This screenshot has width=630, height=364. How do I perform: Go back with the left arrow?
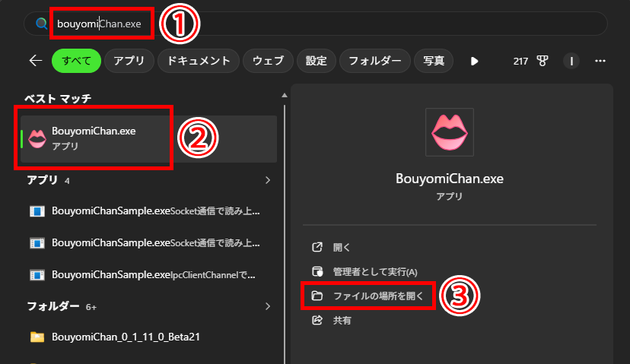click(36, 61)
